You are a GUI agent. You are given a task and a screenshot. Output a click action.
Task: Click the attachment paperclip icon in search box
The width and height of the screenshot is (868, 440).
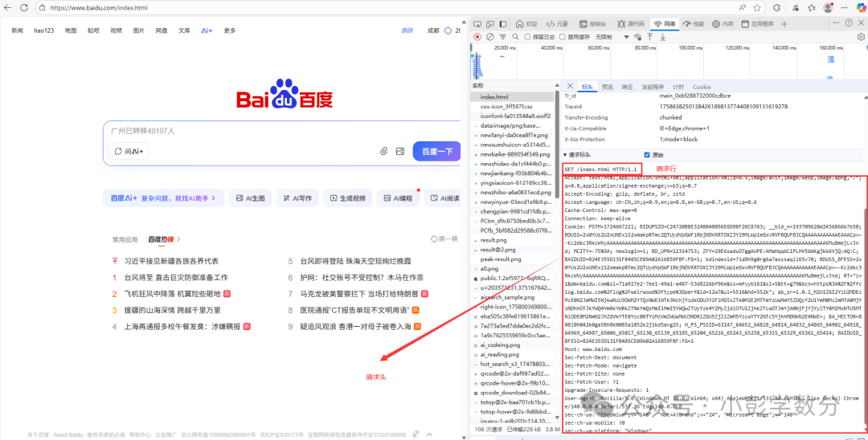pos(383,151)
